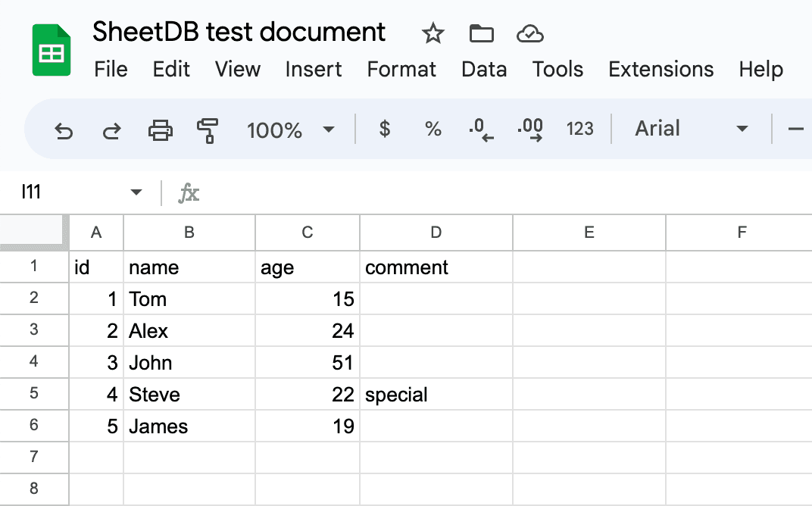Open the name box dropdown

(136, 192)
